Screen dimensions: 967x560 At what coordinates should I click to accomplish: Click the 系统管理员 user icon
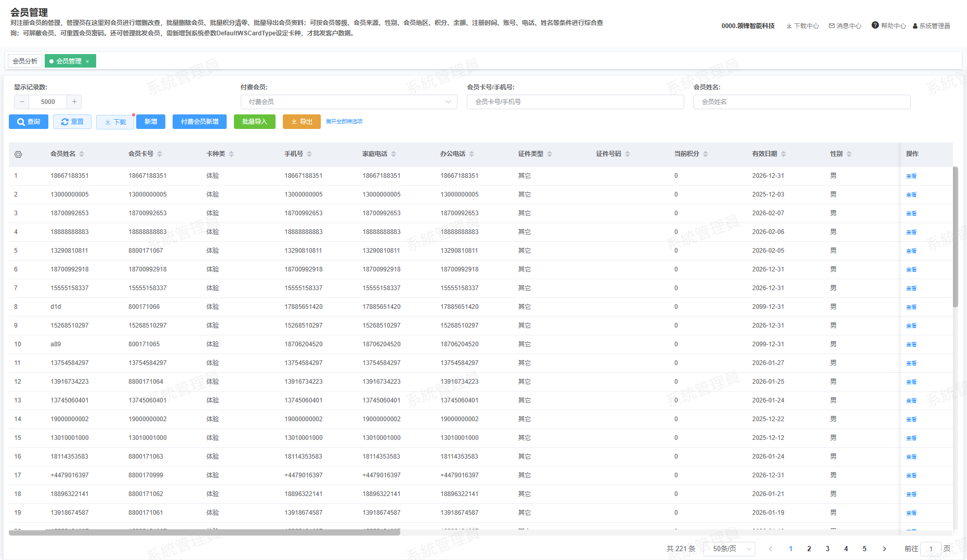[x=916, y=26]
